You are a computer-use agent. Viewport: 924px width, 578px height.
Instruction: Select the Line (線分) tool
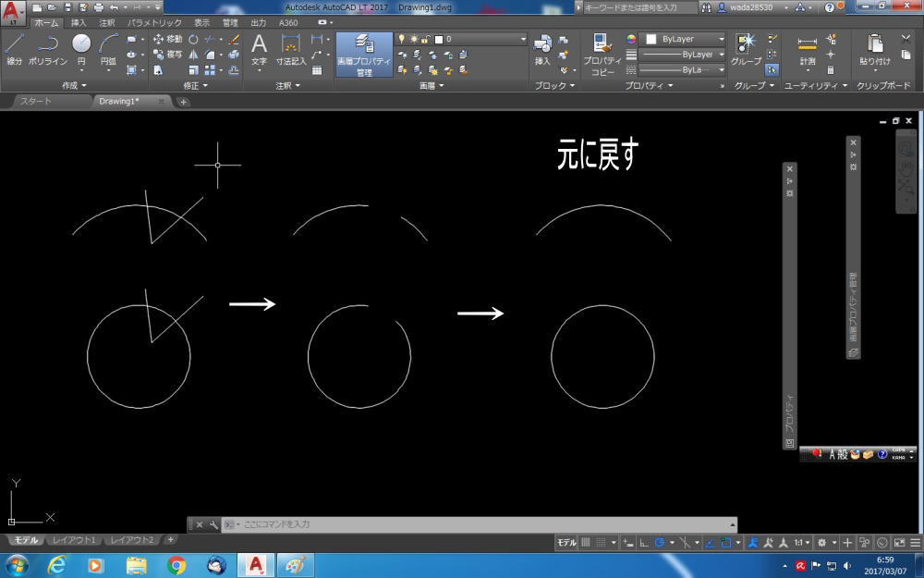[x=14, y=49]
